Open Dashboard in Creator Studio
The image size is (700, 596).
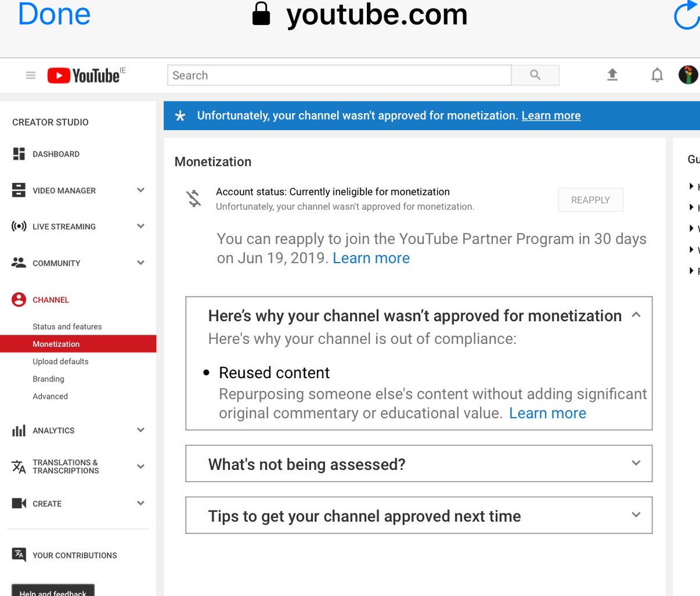(56, 154)
